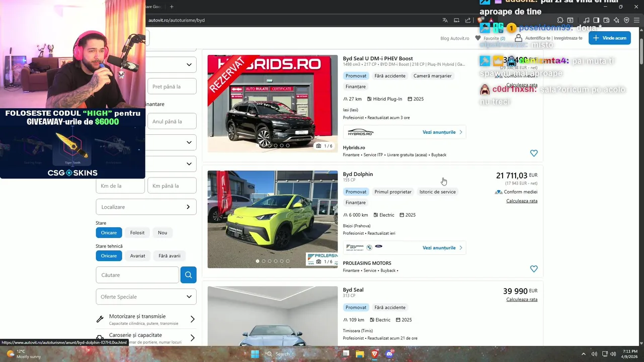The image size is (644, 362).
Task: Click the user profile icon beside Autentifica-te
Action: click(518, 38)
